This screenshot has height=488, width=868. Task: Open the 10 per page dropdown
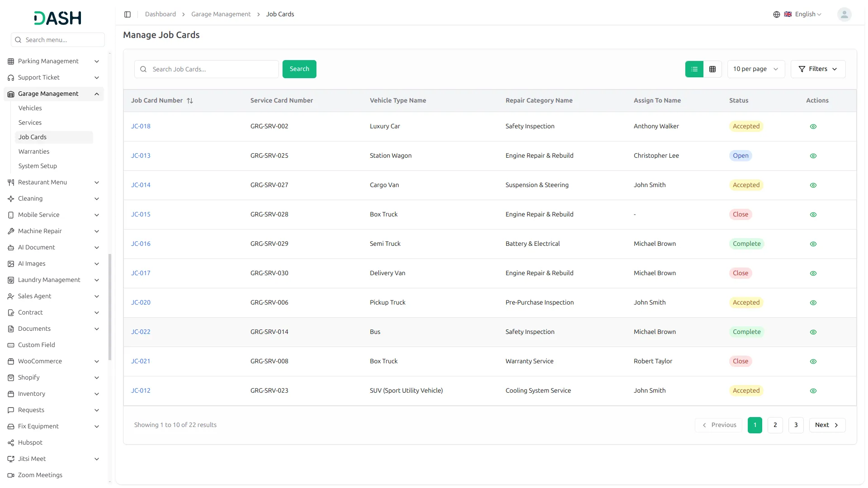(x=755, y=69)
